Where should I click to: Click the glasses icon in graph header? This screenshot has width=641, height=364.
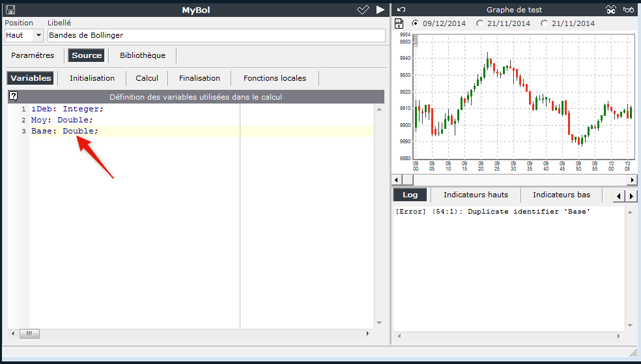coord(629,10)
